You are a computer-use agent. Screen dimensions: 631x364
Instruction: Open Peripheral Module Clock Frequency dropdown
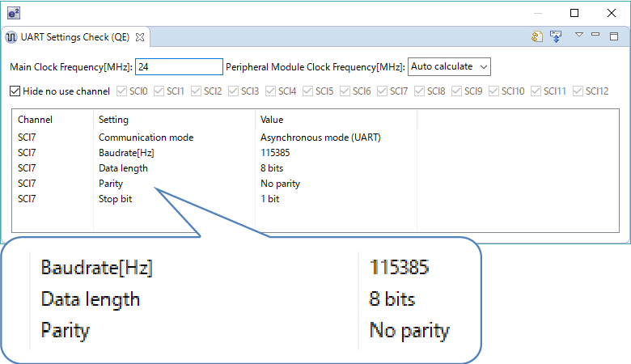click(449, 66)
